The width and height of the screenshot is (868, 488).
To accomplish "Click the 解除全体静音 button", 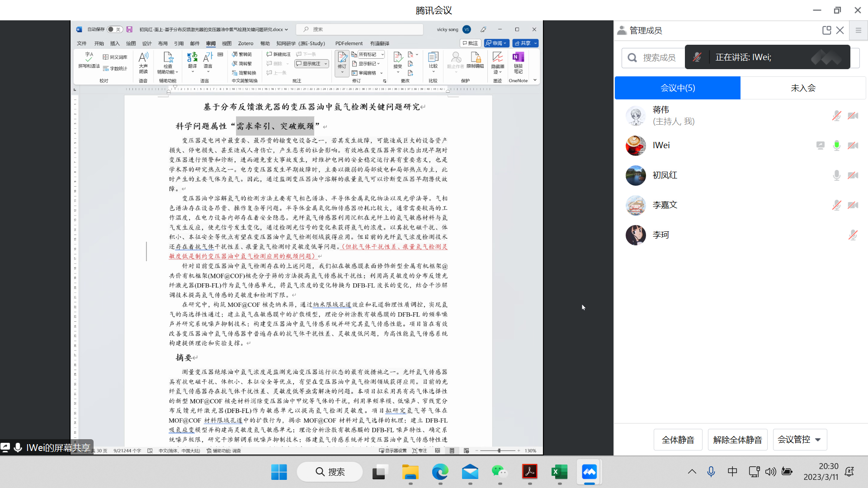I will (x=737, y=440).
